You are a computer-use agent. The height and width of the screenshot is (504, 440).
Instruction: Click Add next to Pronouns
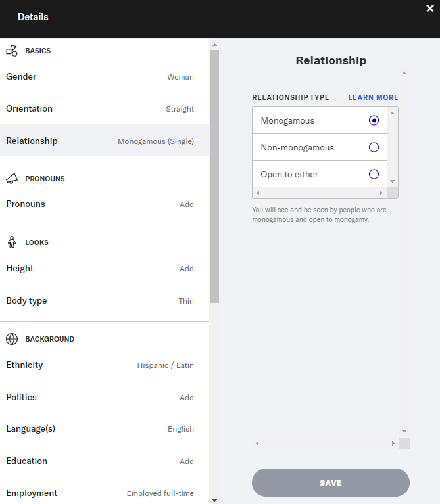(187, 204)
